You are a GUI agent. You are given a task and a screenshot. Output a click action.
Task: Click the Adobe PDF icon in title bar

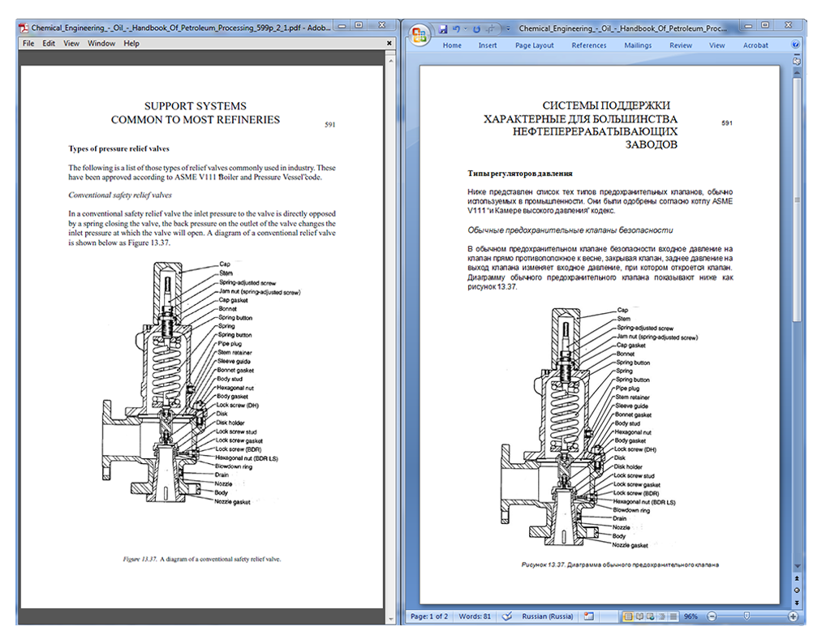point(24,28)
